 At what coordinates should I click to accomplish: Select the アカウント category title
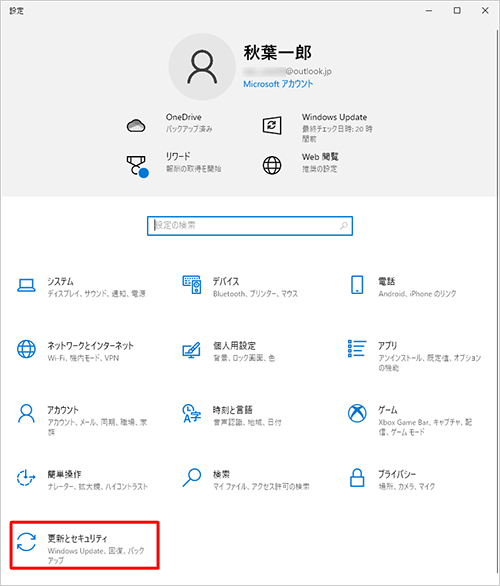(x=63, y=410)
